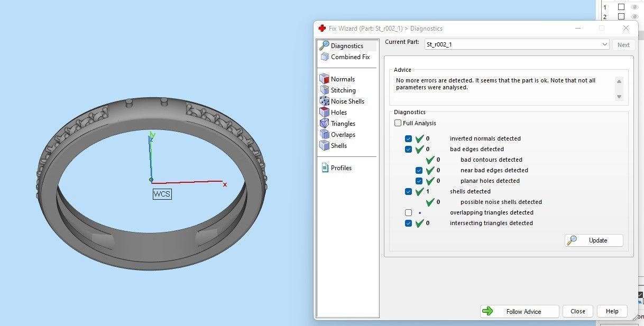
Task: Click the Stitching cube icon
Action: [x=325, y=90]
